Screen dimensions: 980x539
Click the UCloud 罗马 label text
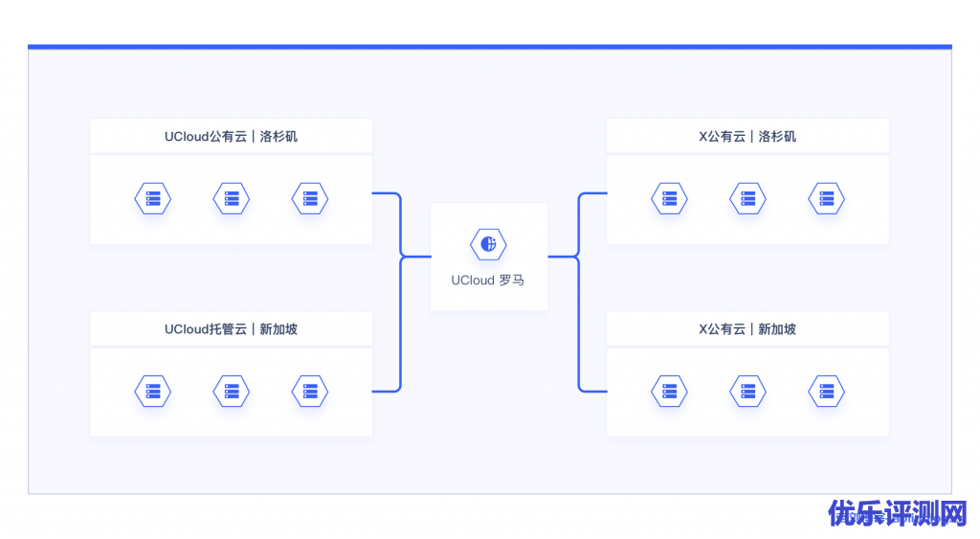point(488,281)
